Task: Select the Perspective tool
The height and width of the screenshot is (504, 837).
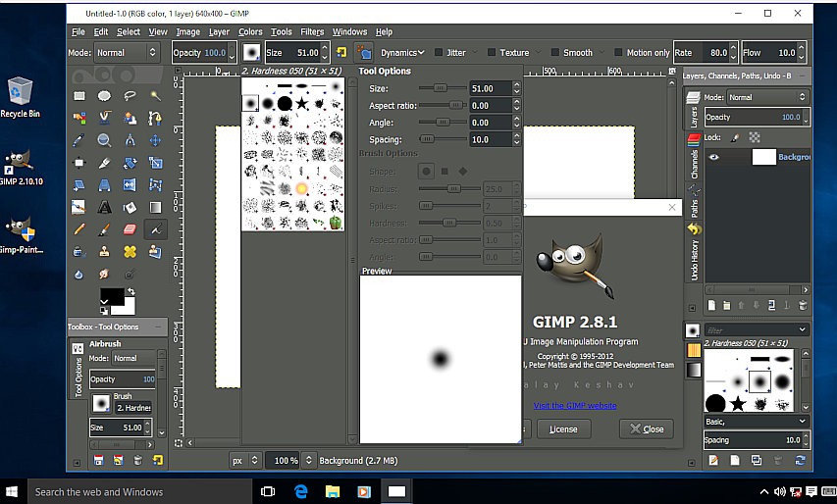Action: pyautogui.click(x=104, y=185)
